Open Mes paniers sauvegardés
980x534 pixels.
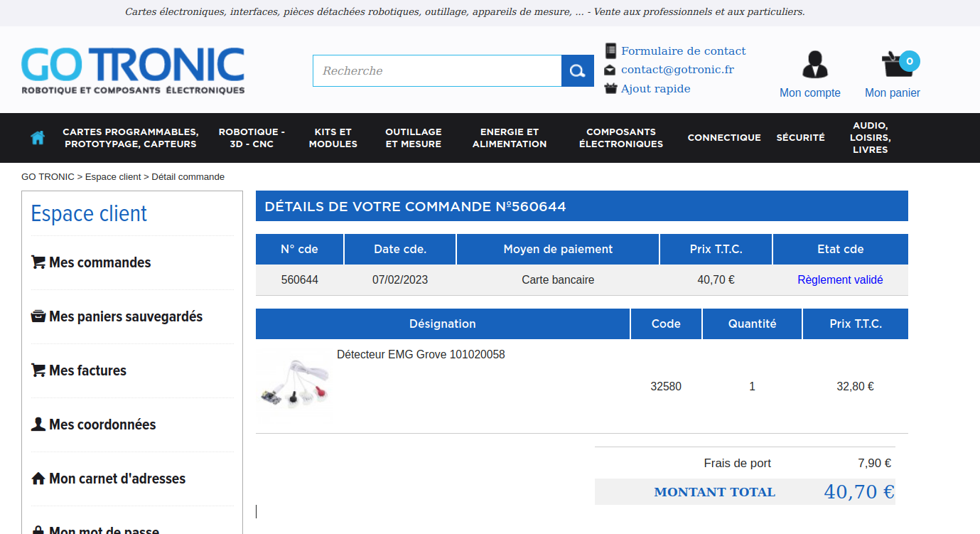click(125, 316)
